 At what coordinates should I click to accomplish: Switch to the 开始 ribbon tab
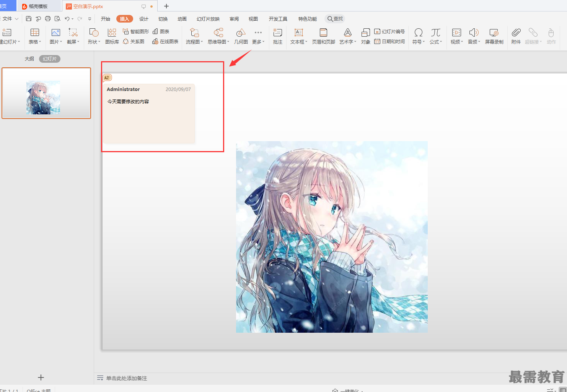(x=106, y=19)
